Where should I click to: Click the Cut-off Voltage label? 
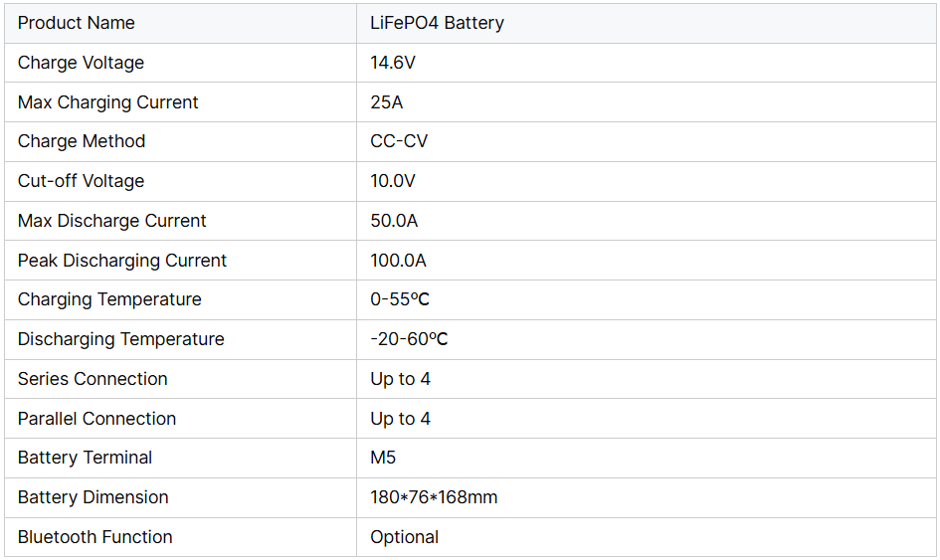pos(81,181)
